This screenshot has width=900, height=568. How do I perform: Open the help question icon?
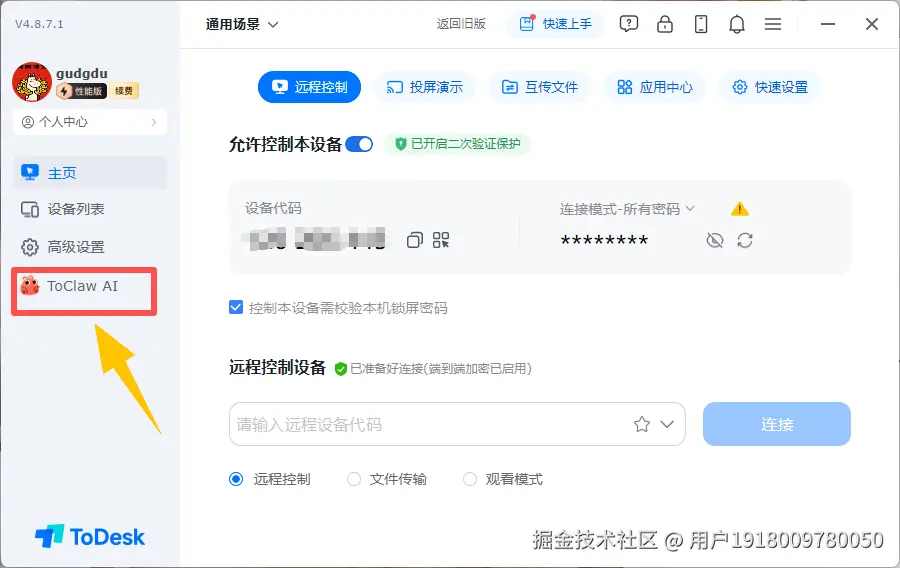(629, 24)
